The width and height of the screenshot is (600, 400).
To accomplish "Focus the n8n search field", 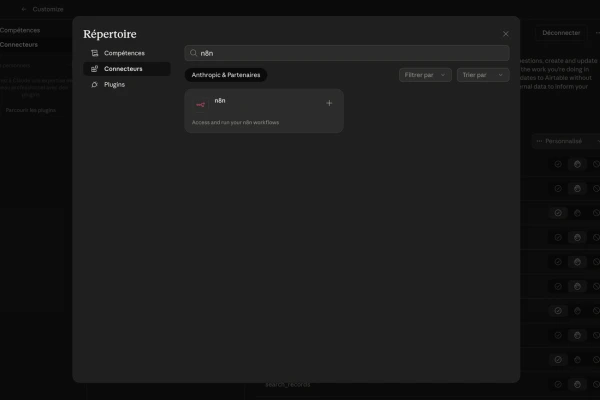I will [347, 53].
